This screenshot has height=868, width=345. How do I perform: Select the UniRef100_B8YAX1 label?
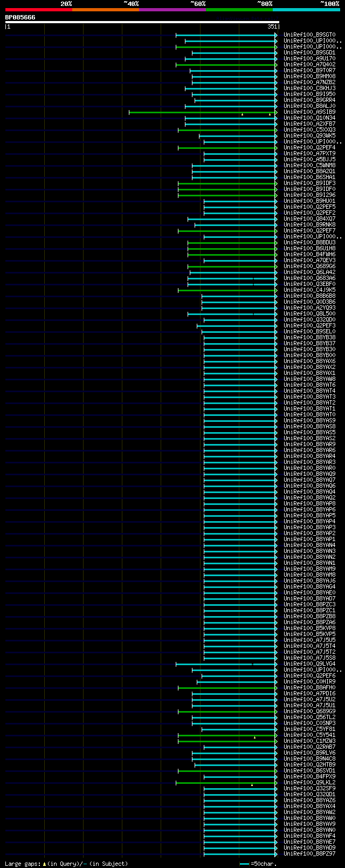[309, 373]
